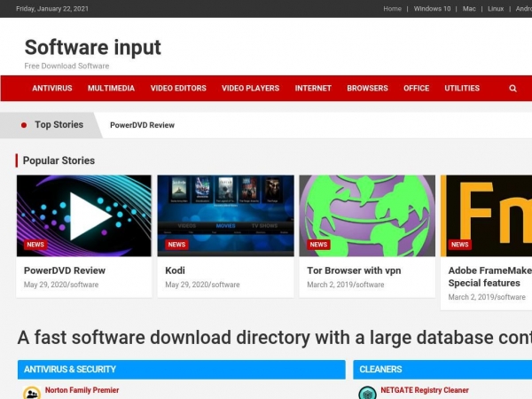Image resolution: width=532 pixels, height=399 pixels.
Task: Click the Popular Stories heading
Action: pyautogui.click(x=59, y=160)
